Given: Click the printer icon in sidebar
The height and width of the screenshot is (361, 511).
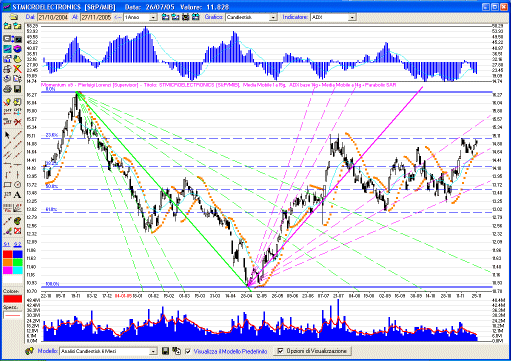Looking at the screenshot, I should (x=7, y=89).
